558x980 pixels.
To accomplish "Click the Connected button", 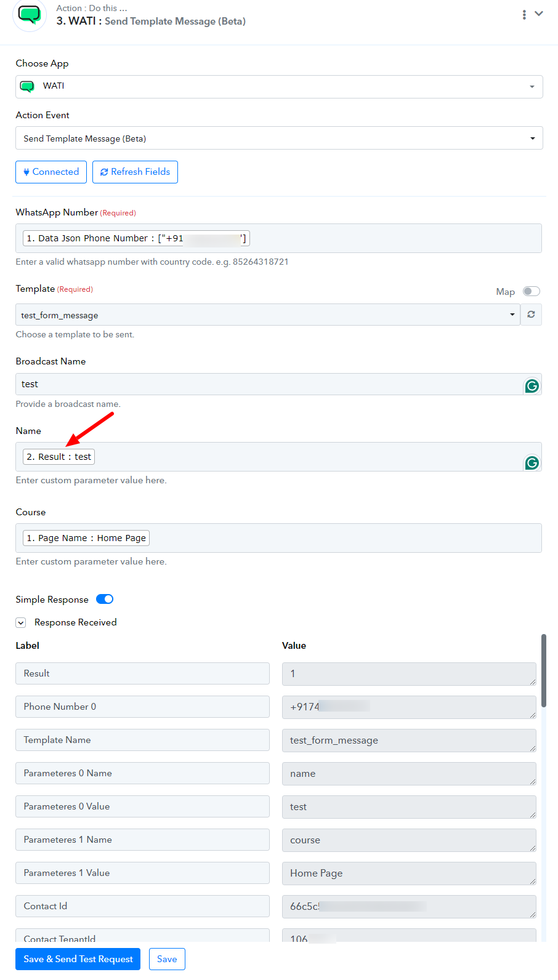I will point(51,172).
